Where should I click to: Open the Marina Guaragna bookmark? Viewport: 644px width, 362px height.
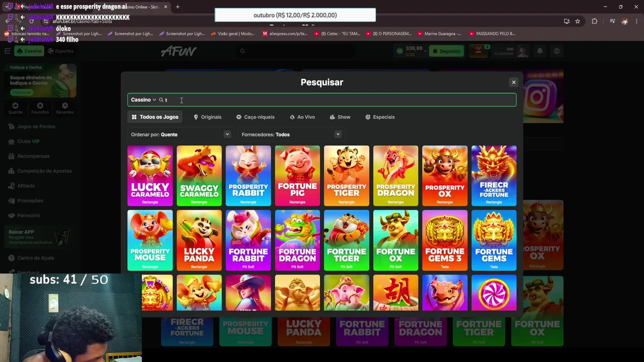[x=439, y=34]
